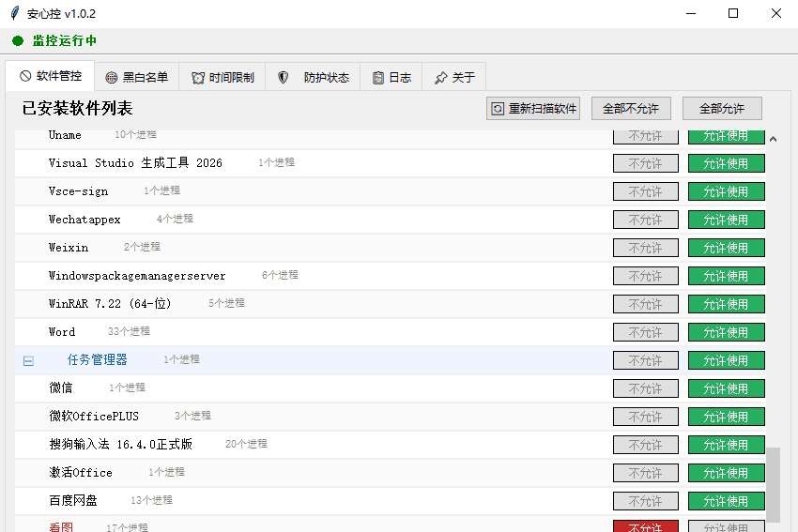Select the Weixin entry name
798x532 pixels.
pos(69,247)
